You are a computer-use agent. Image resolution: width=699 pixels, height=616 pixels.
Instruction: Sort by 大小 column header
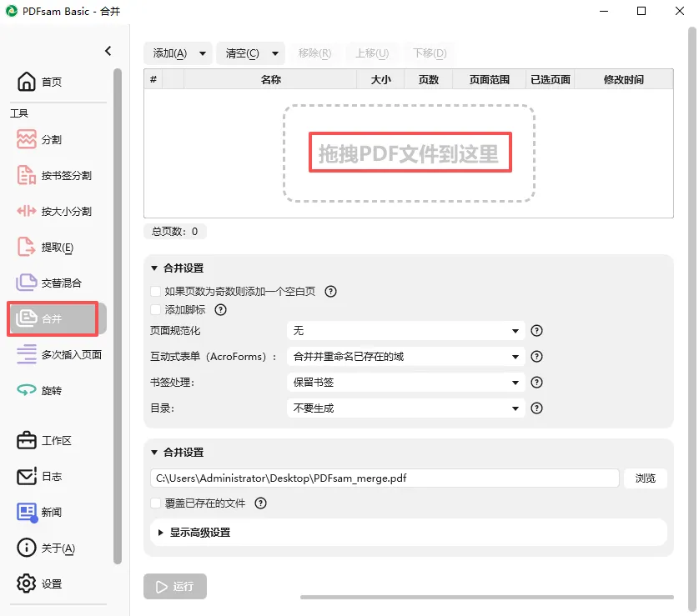pyautogui.click(x=380, y=80)
